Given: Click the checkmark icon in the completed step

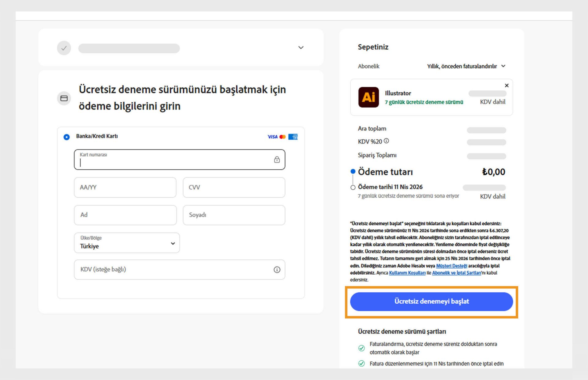Looking at the screenshot, I should (x=64, y=48).
